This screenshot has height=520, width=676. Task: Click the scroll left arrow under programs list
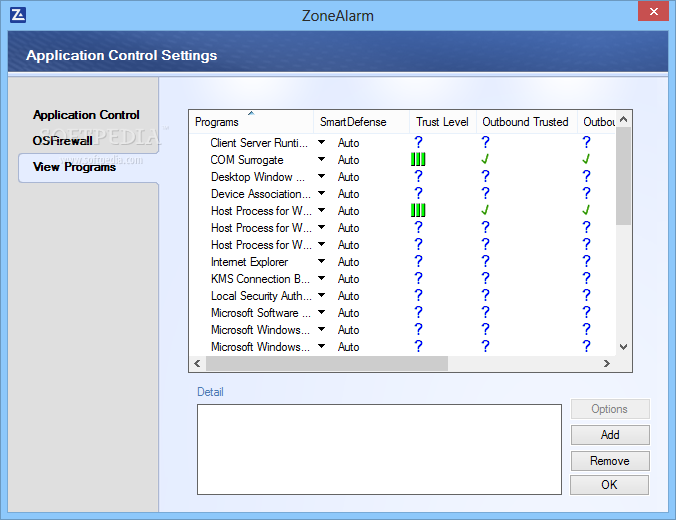tap(197, 363)
